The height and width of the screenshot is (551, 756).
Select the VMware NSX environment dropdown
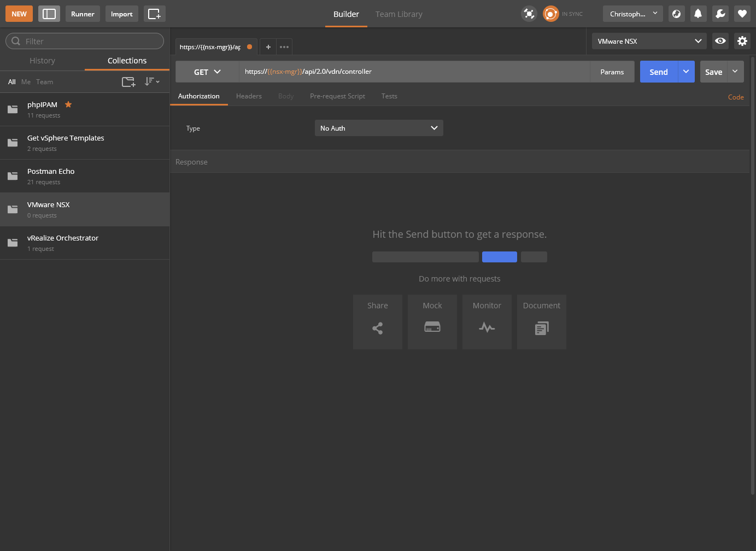point(649,41)
